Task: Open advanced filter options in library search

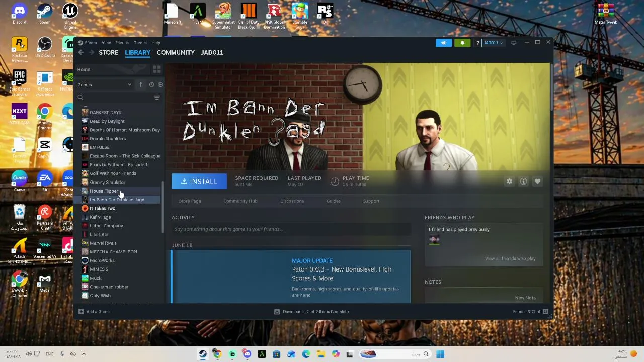Action: 157,98
